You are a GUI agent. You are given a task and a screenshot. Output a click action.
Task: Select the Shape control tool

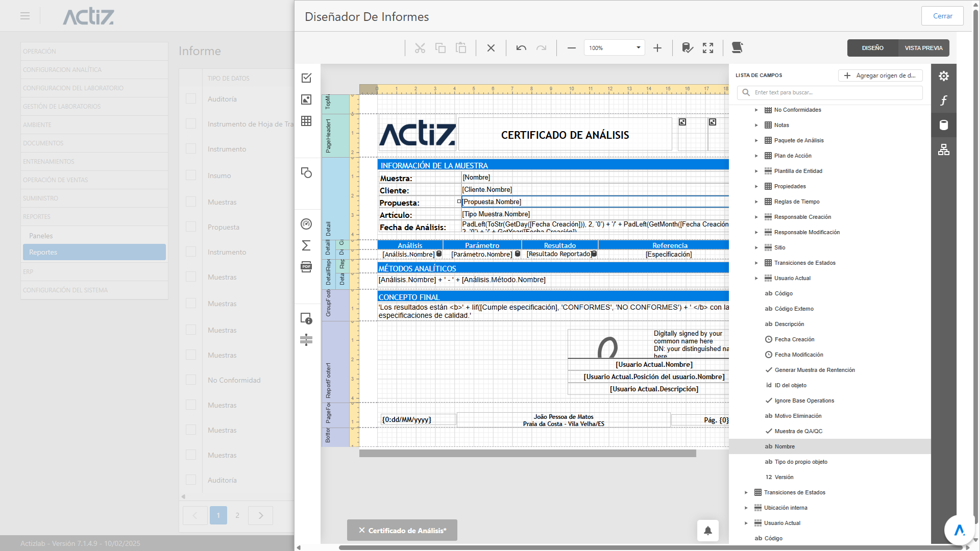point(306,172)
